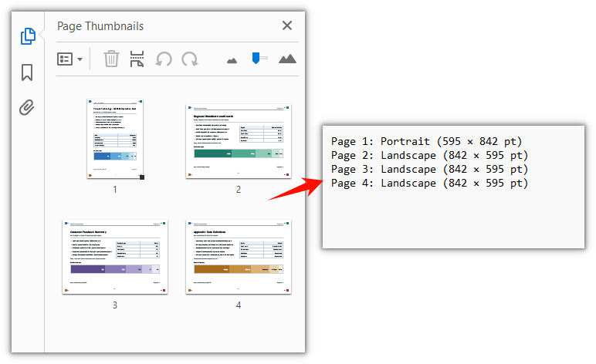Click text 'Page 3: Landscape (842 × 595 pt)'
The height and width of the screenshot is (364, 596).
click(x=429, y=170)
